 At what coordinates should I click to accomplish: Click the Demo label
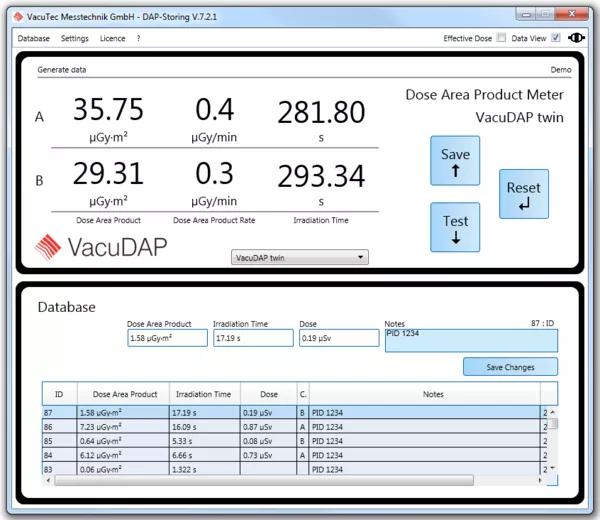point(561,70)
